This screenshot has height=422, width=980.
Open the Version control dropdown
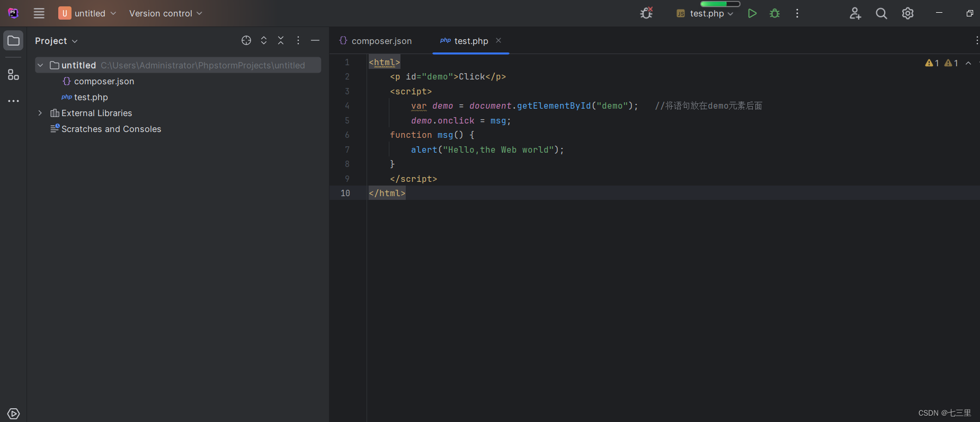(166, 13)
